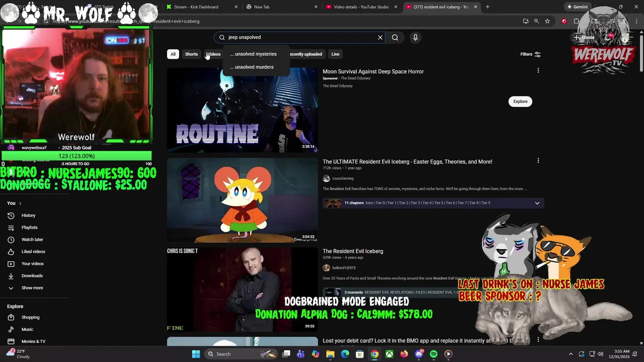Screen dimensions: 644x362
Task: Show hidden system tray icons
Action: (x=571, y=354)
